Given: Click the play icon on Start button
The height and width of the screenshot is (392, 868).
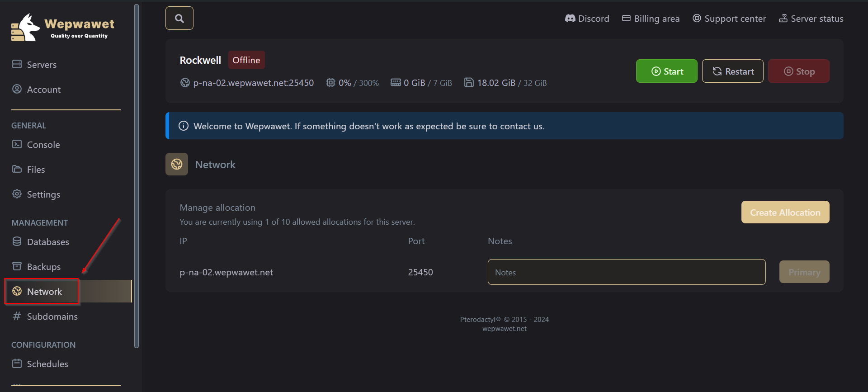Looking at the screenshot, I should (656, 71).
